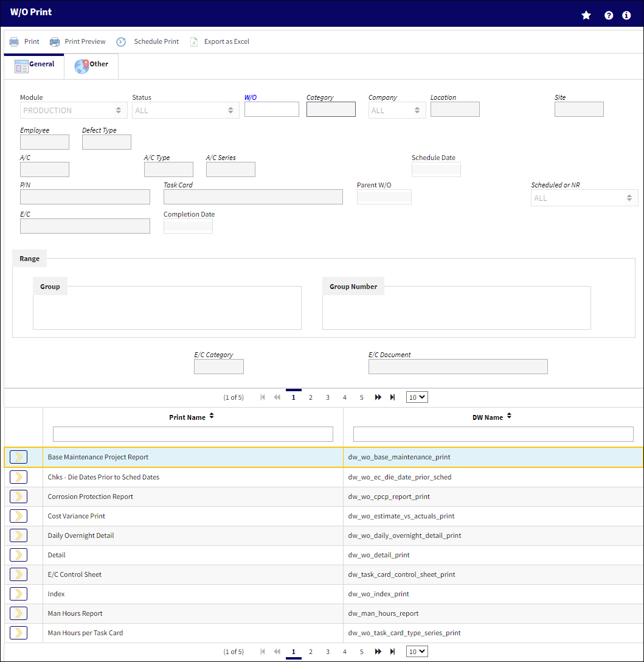
Task: Select arrow for Man Hours per Task Card
Action: [19, 632]
